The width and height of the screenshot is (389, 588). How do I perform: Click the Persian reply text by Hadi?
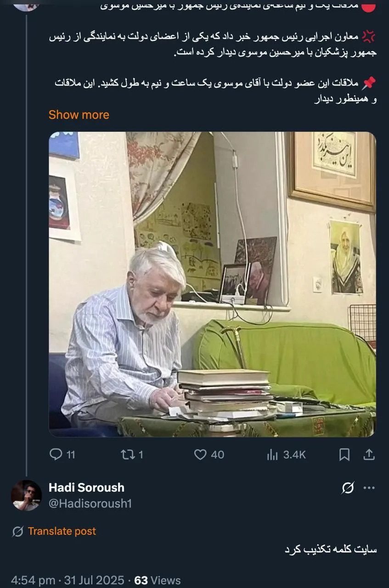(x=330, y=550)
